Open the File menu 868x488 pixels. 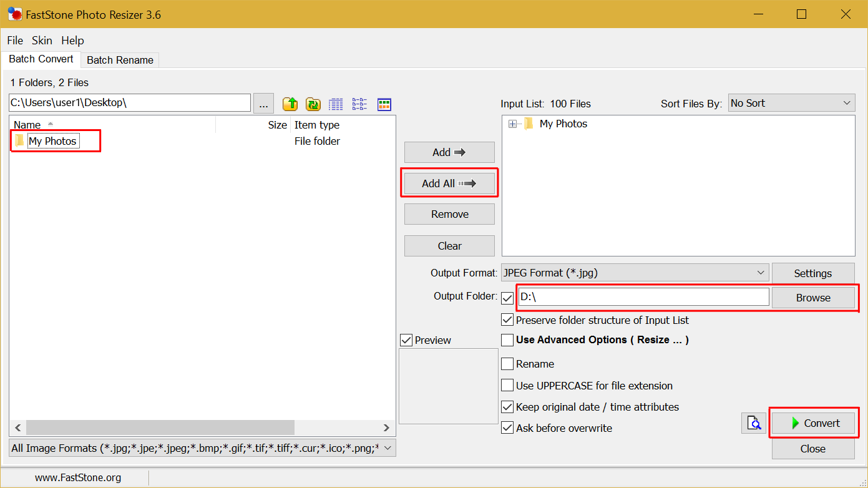pyautogui.click(x=15, y=41)
